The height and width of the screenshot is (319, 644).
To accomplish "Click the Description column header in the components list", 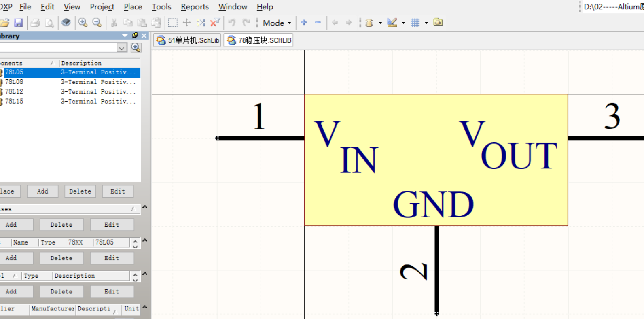I will pos(100,63).
